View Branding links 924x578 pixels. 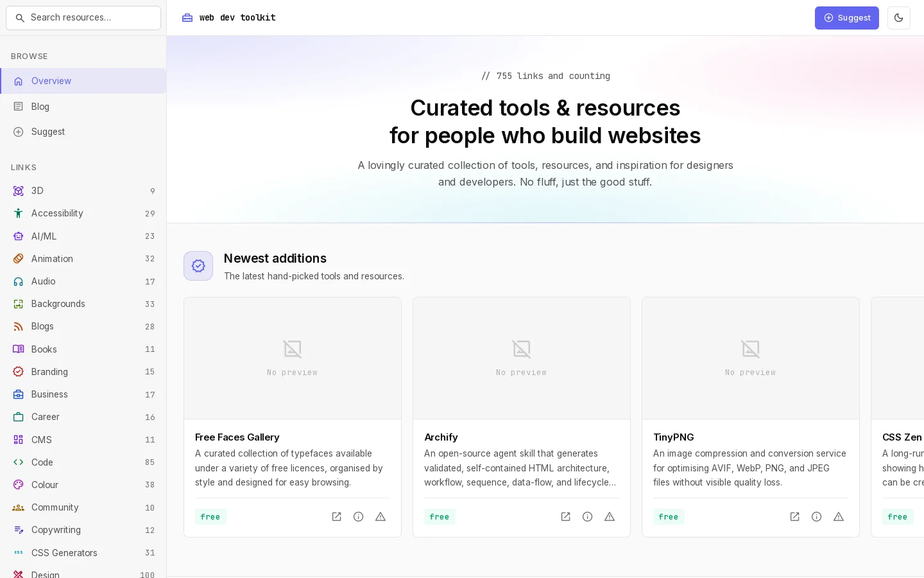pos(83,372)
